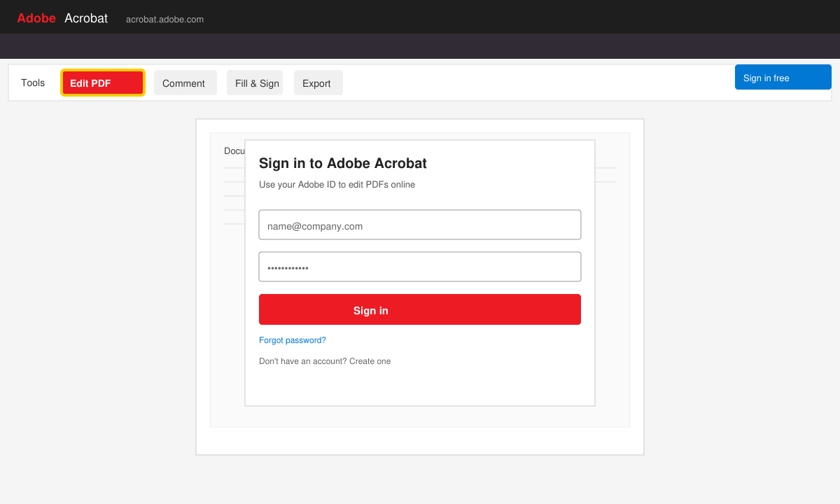Click the acrobat.adobe.com address text
The image size is (840, 504).
pos(165,19)
